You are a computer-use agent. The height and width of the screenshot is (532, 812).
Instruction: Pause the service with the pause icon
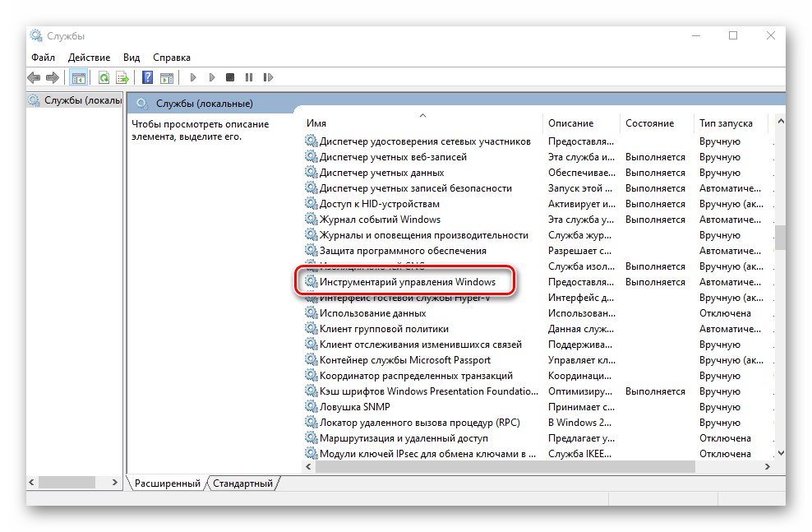pos(247,76)
